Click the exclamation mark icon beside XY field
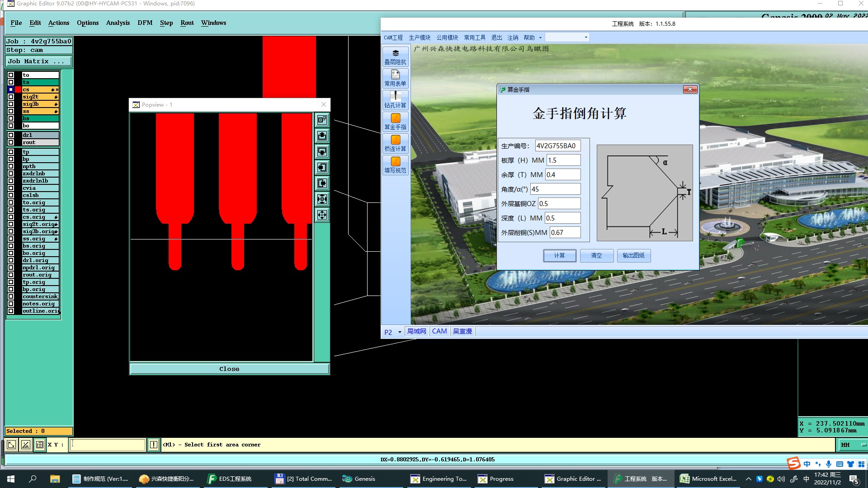The height and width of the screenshot is (488, 868). tap(153, 445)
